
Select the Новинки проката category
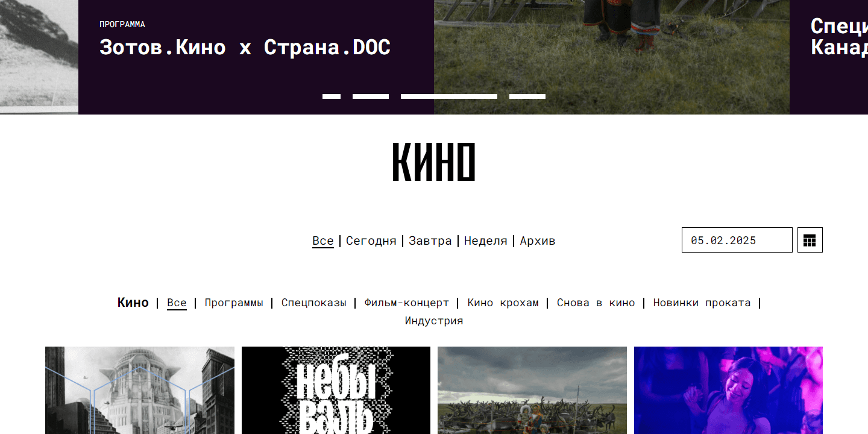coord(702,303)
